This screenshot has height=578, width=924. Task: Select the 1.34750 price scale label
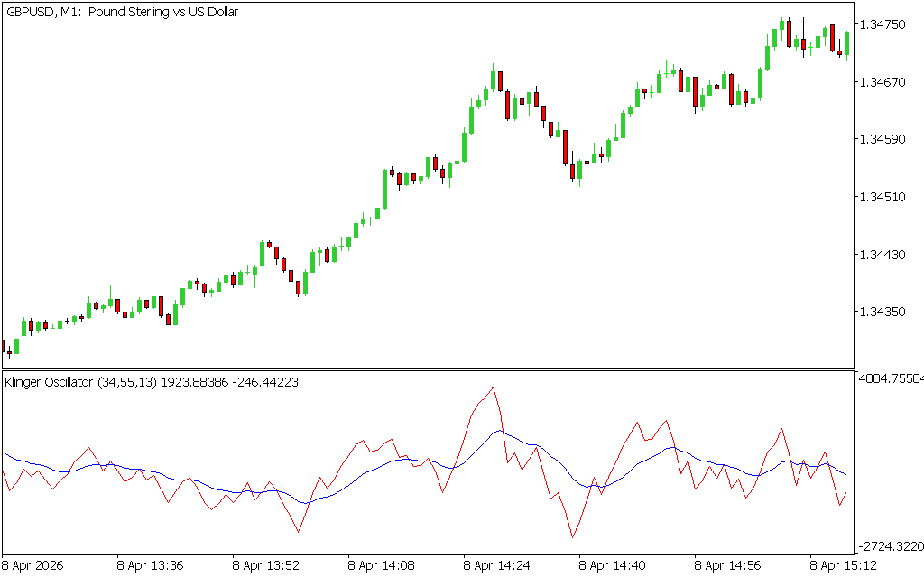[883, 24]
